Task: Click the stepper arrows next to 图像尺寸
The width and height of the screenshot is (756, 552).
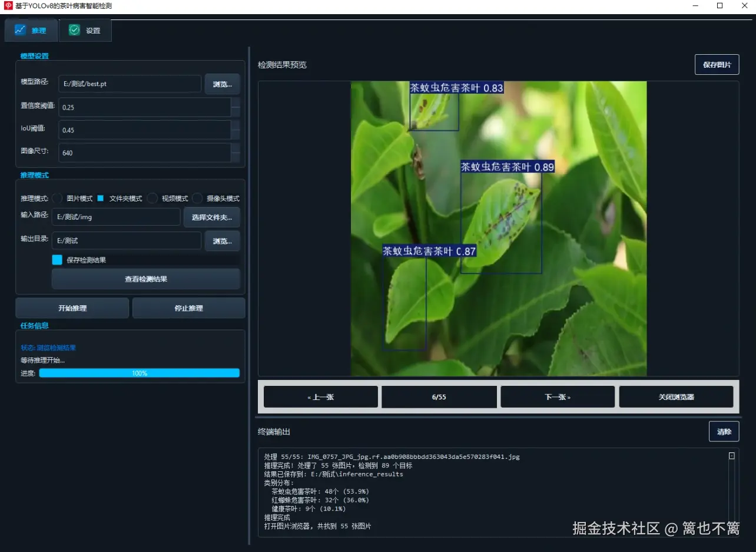Action: tap(236, 153)
